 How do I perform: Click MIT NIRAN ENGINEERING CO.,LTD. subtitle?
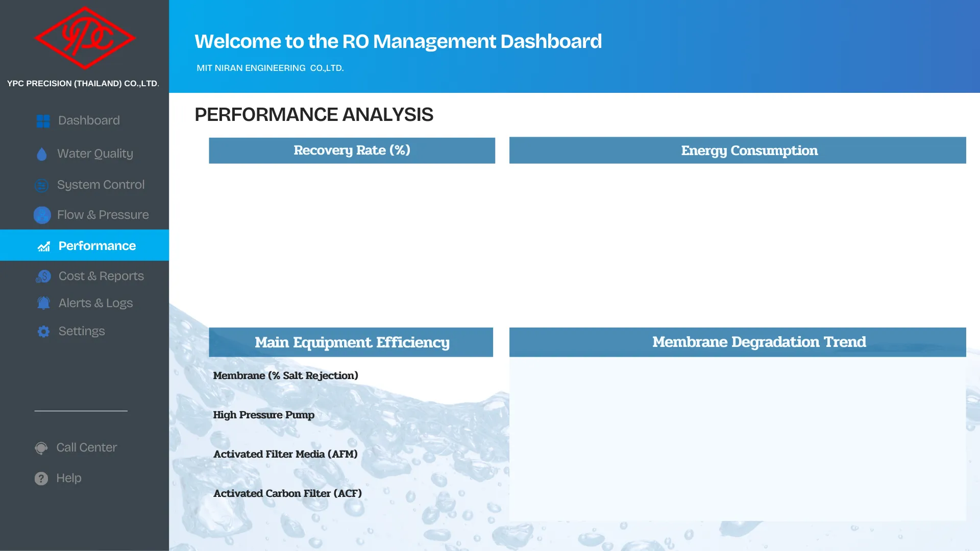[270, 68]
